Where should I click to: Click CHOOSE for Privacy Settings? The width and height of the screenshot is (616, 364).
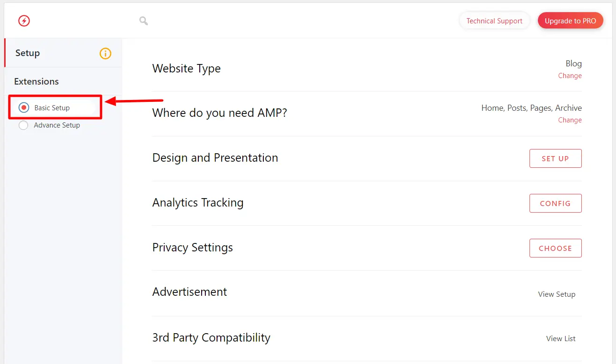click(x=556, y=248)
